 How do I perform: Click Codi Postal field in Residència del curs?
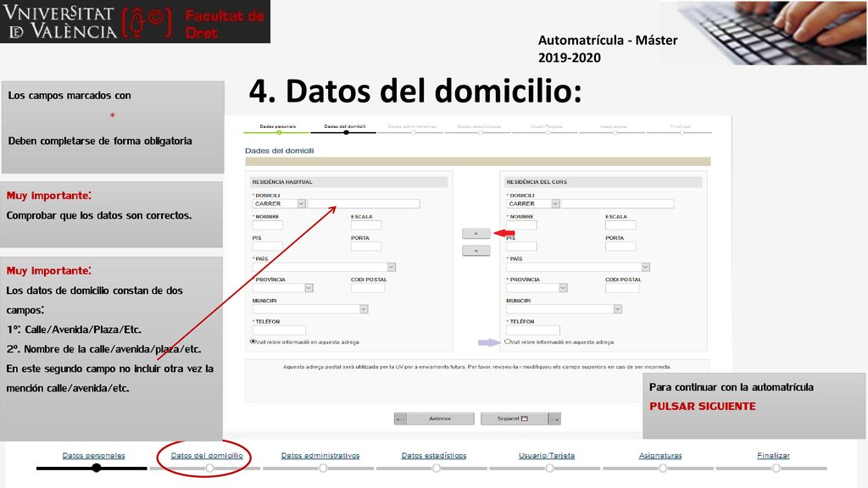coord(622,288)
